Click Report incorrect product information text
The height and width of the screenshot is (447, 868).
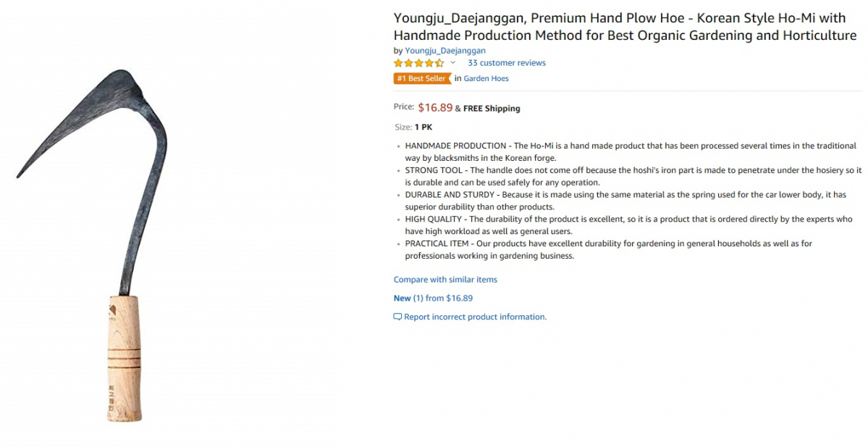(x=475, y=317)
